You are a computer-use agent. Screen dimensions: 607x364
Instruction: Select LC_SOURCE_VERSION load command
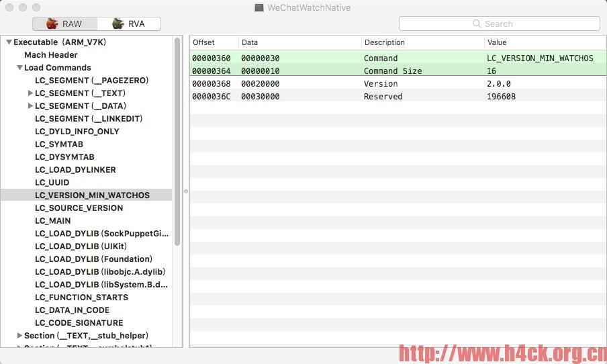tap(79, 208)
